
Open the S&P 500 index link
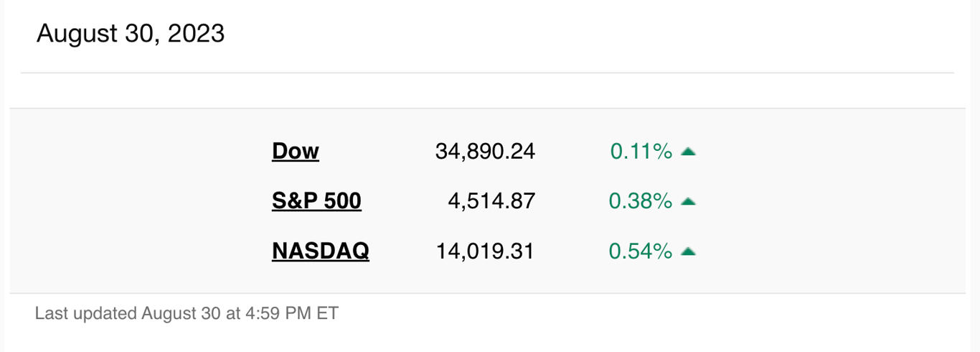point(316,200)
